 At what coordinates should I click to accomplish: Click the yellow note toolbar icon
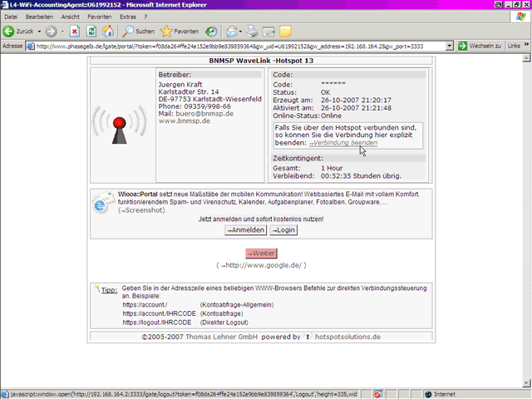(x=285, y=32)
